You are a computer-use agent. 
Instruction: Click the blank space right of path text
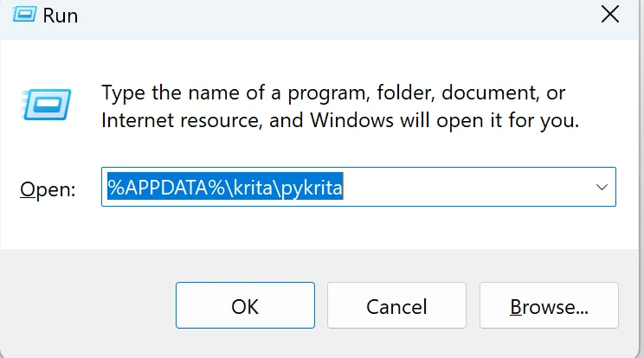click(467, 187)
